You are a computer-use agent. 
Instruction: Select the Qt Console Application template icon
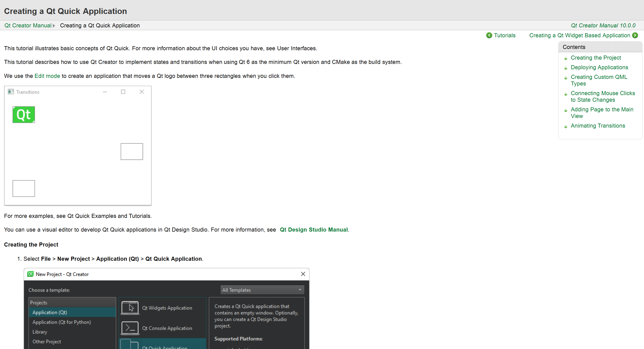[130, 327]
